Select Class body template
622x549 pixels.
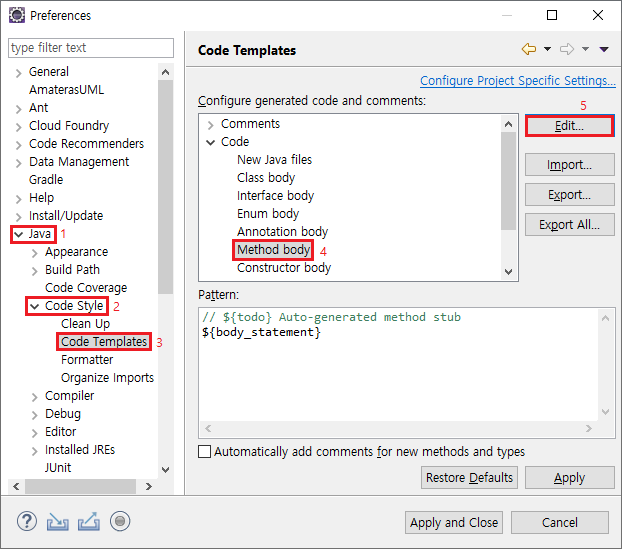(266, 178)
